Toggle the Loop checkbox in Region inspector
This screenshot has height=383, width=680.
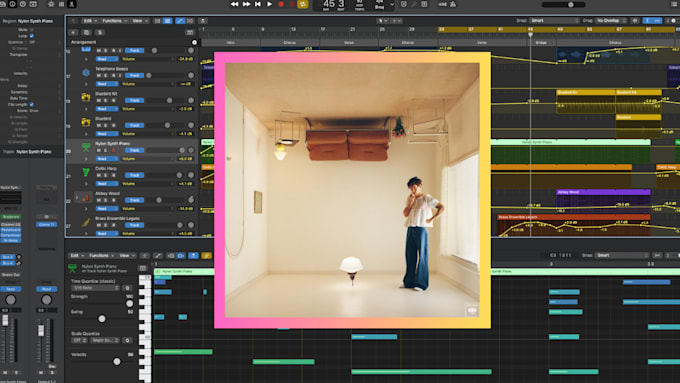31,36
